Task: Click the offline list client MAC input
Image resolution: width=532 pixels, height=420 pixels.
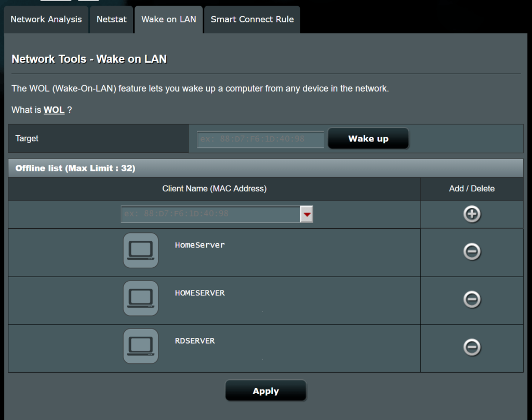Action: pos(210,214)
